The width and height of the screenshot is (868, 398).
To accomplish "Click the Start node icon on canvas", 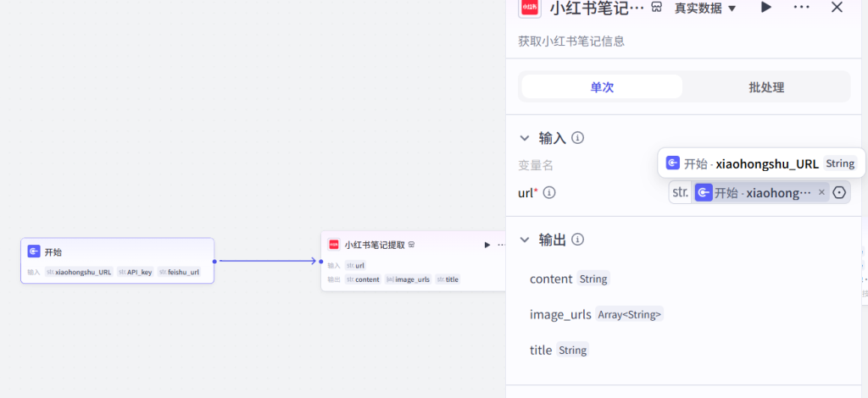I will tap(34, 252).
